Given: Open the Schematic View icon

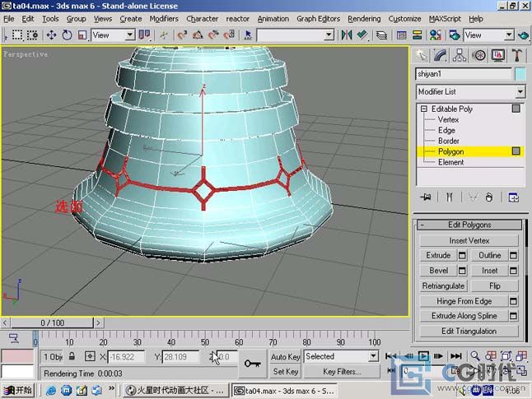Looking at the screenshot, I should pos(417,35).
